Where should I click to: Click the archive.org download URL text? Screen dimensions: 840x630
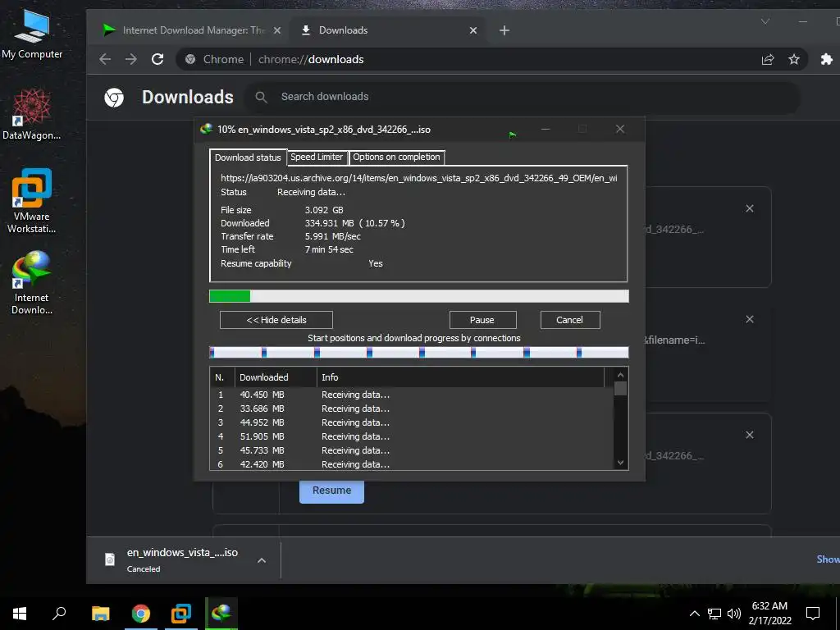coord(419,178)
